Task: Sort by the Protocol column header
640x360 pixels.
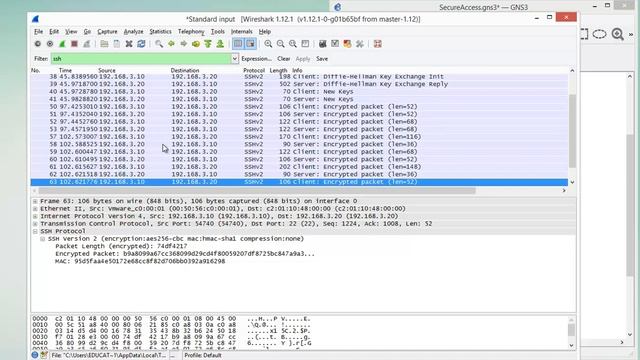Action: tap(254, 70)
